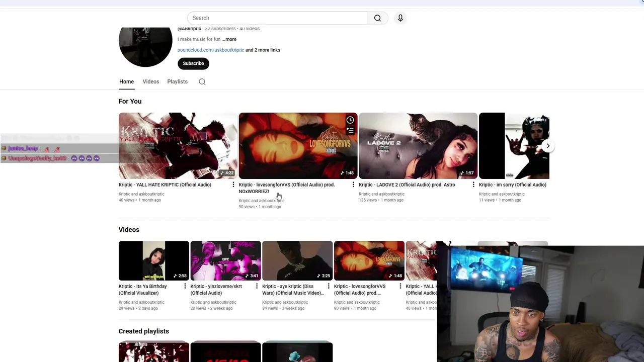Switch to the Playlists tab

177,81
